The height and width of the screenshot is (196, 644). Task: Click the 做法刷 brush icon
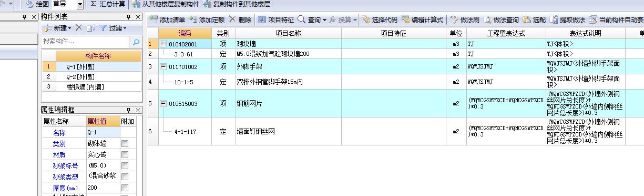tap(454, 19)
